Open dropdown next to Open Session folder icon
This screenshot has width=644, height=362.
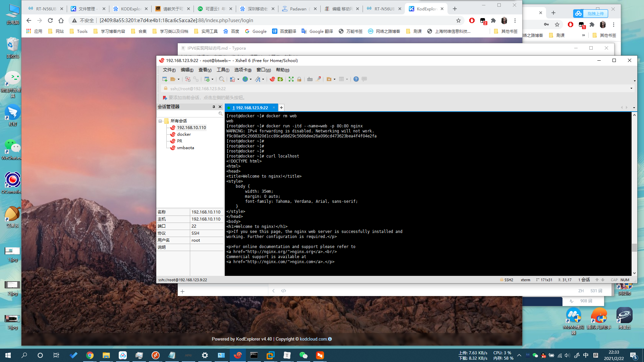click(x=178, y=79)
